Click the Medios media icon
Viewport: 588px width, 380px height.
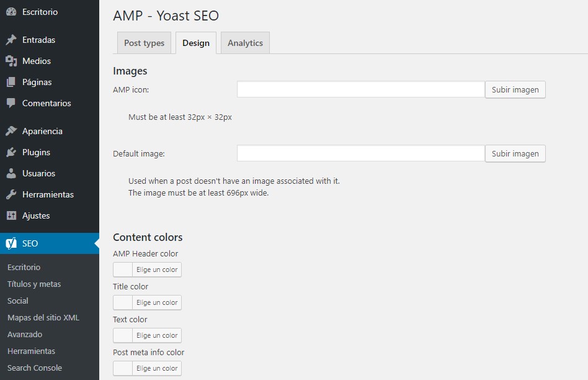click(x=11, y=61)
